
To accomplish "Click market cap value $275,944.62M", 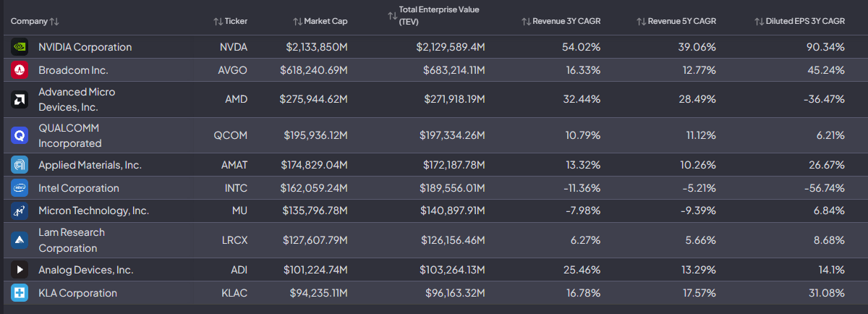I will click(x=314, y=99).
